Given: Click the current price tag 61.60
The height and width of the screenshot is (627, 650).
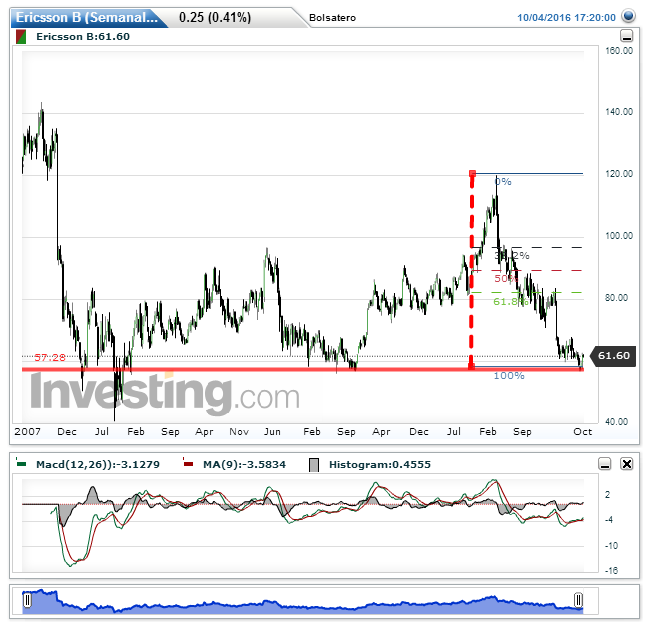Looking at the screenshot, I should (x=612, y=356).
